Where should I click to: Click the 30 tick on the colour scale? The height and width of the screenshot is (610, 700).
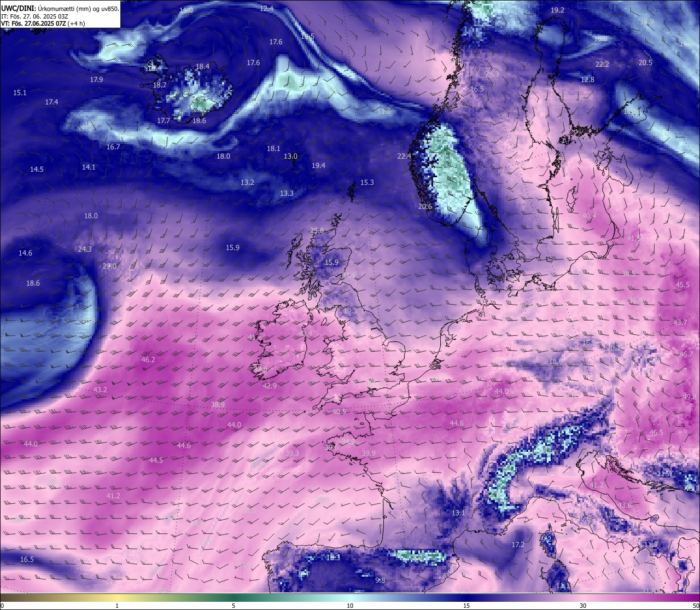[583, 606]
